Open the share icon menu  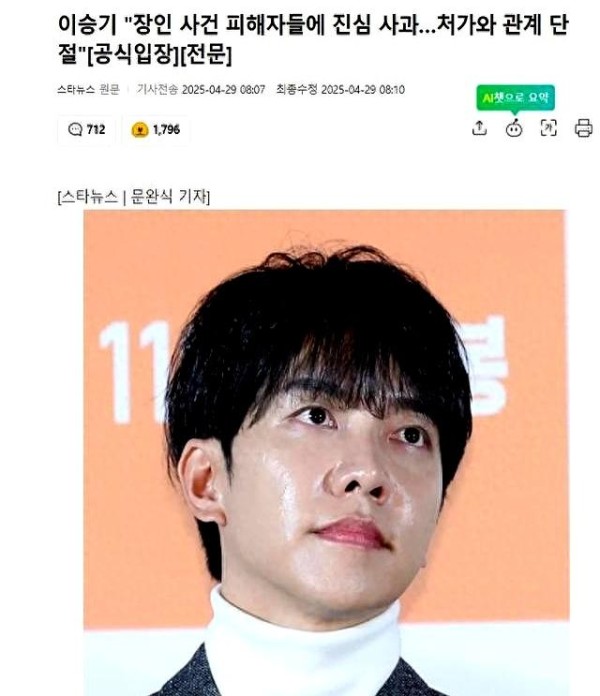[x=479, y=128]
